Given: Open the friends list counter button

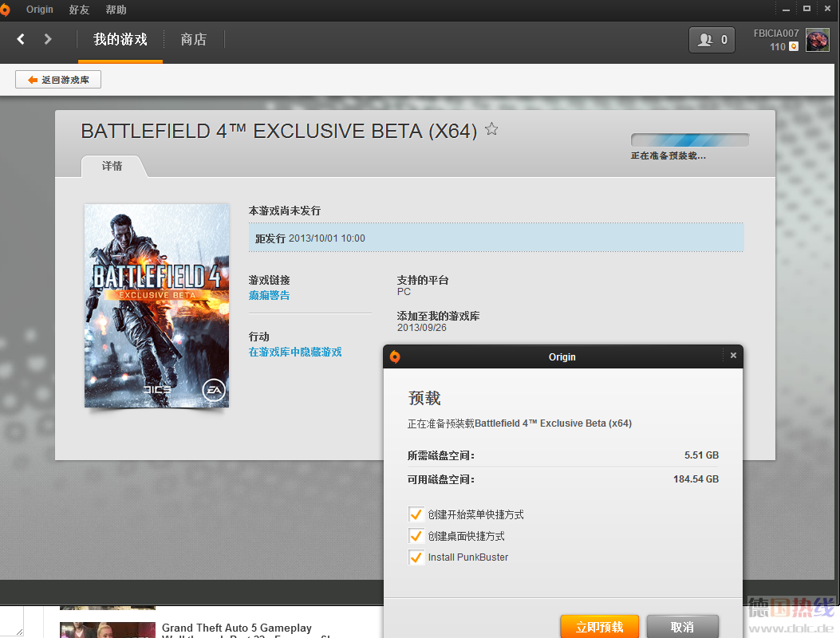Looking at the screenshot, I should (x=712, y=40).
